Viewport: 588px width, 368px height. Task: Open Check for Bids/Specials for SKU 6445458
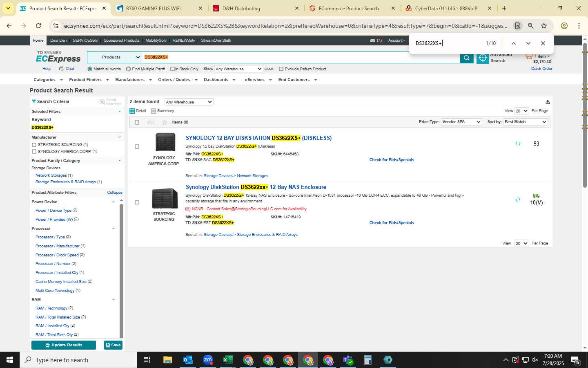[392, 160]
